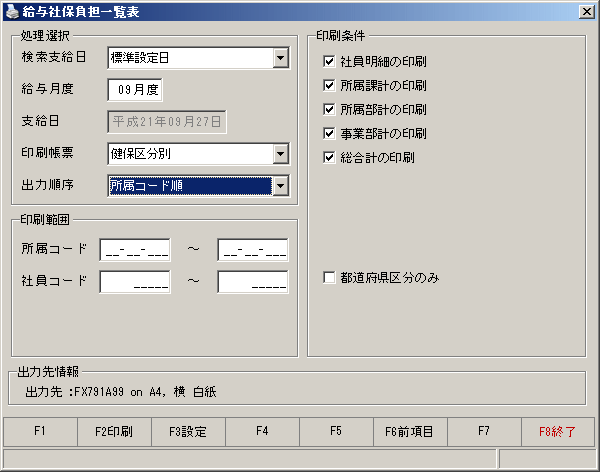The image size is (600, 472).
Task: Open F3設定 settings button
Action: [x=188, y=432]
